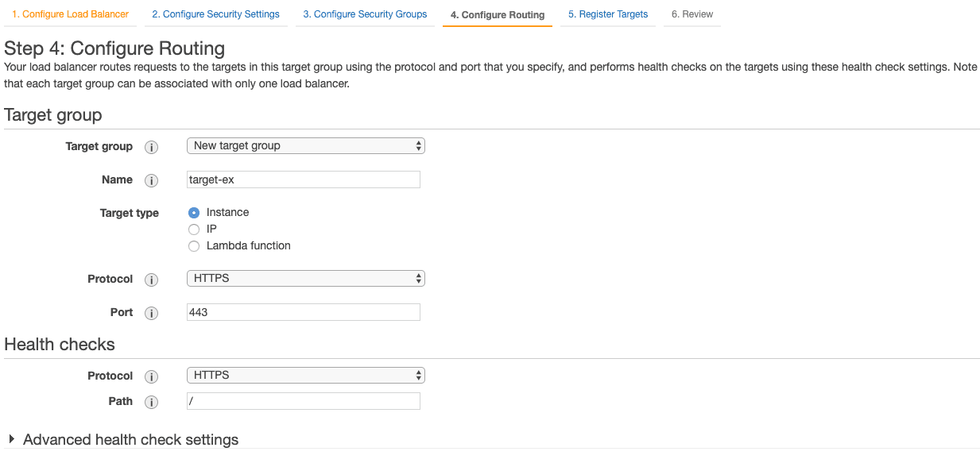Select the IP target type
This screenshot has height=463, width=980.
point(194,229)
